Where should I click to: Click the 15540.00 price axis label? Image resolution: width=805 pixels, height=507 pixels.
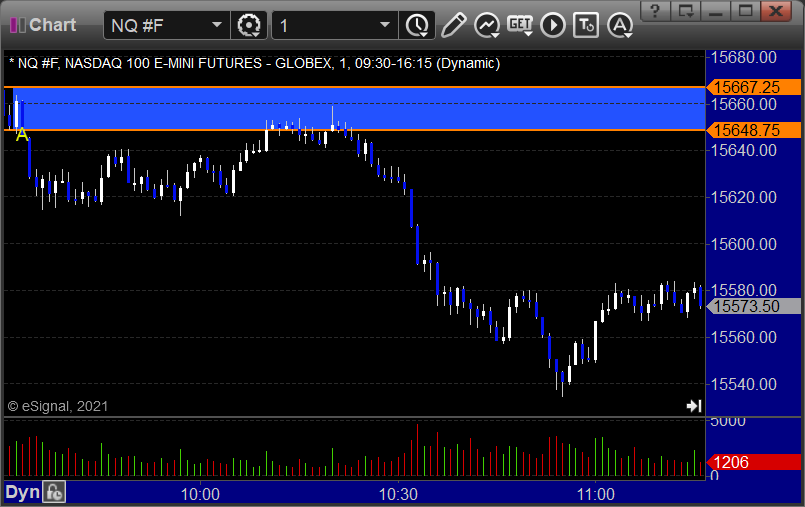[x=743, y=384]
